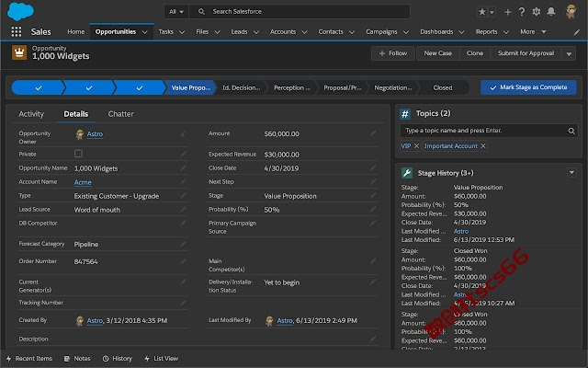Screen dimensions: 588x368
Task: Edit the Opportunity Name pencil icon
Action: (183, 167)
